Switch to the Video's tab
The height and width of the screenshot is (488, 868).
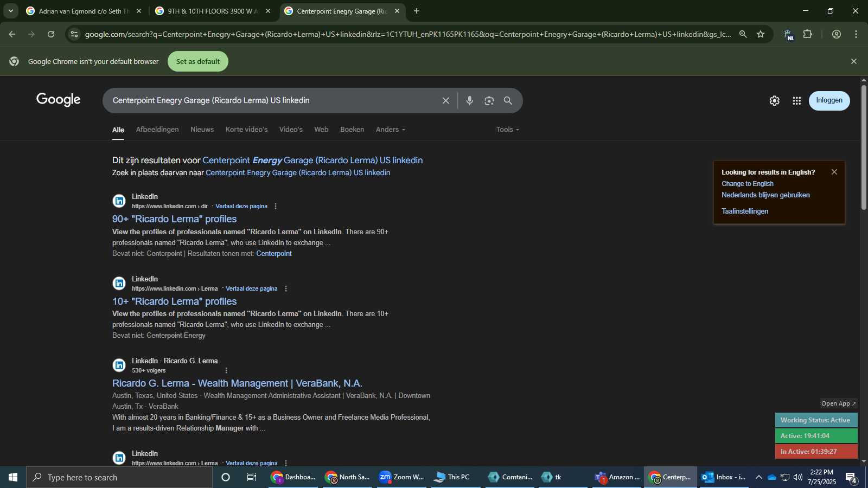point(291,130)
